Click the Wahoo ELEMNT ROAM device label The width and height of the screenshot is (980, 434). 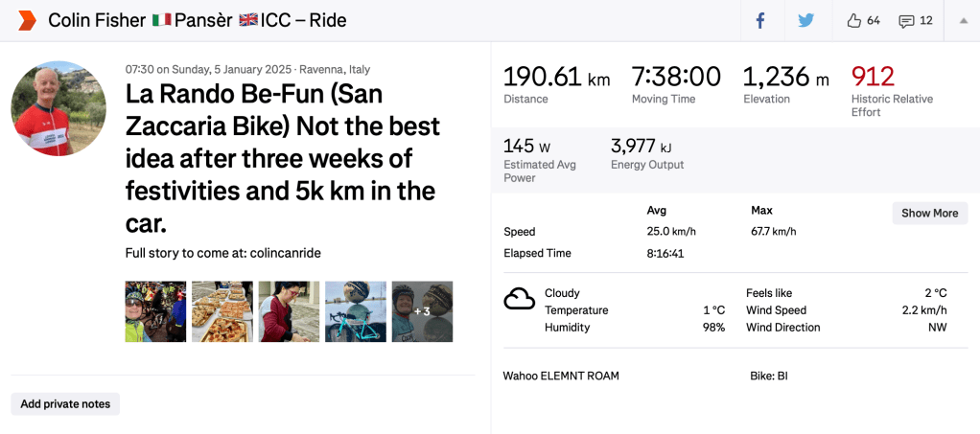click(561, 376)
